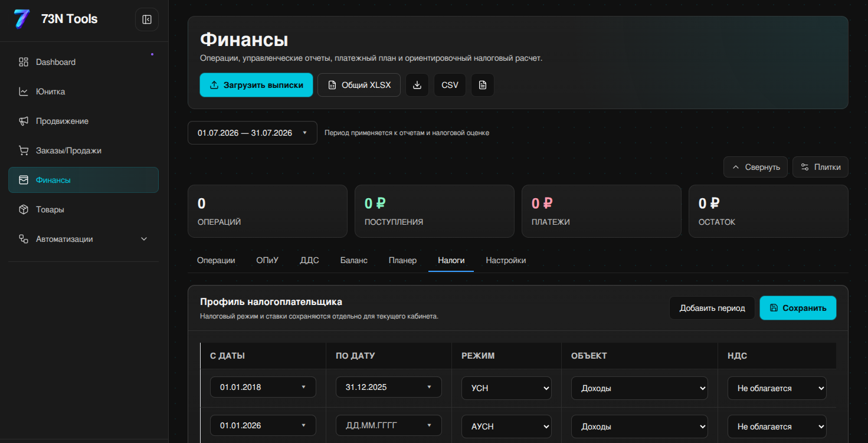Open the УСН regime dropdown
Image resolution: width=868 pixels, height=443 pixels.
(x=507, y=388)
